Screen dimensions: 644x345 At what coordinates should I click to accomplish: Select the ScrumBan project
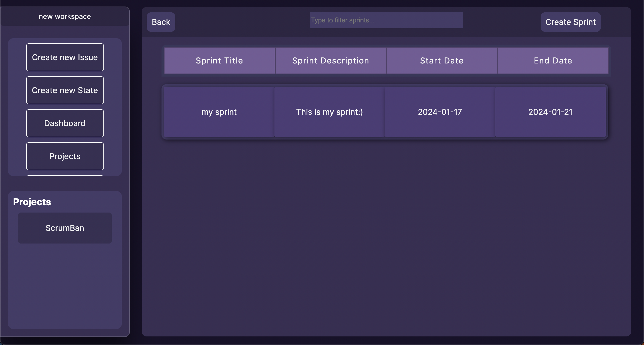point(65,228)
